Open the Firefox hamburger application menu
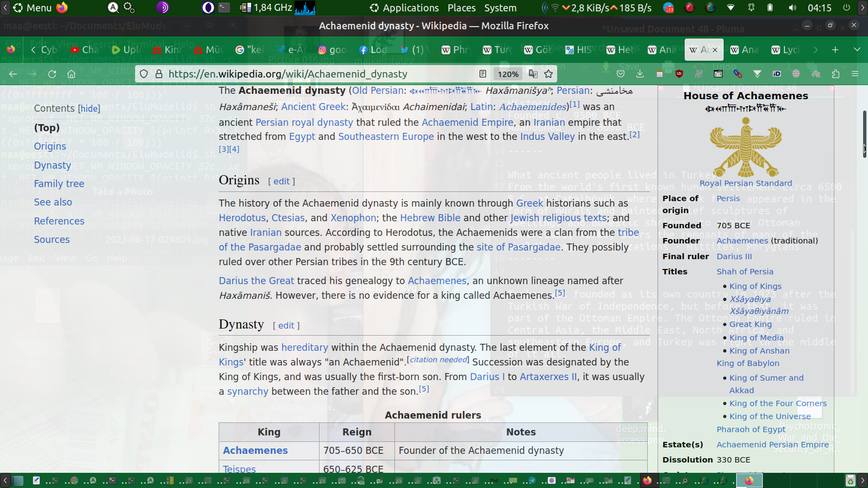This screenshot has width=868, height=488. (855, 74)
